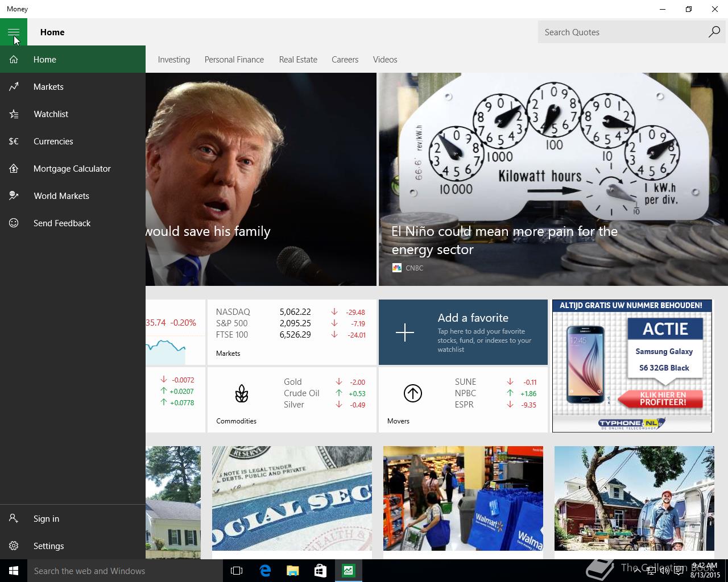This screenshot has height=582, width=728.
Task: Open the Walmart shopping article thumbnail
Action: pos(463,498)
